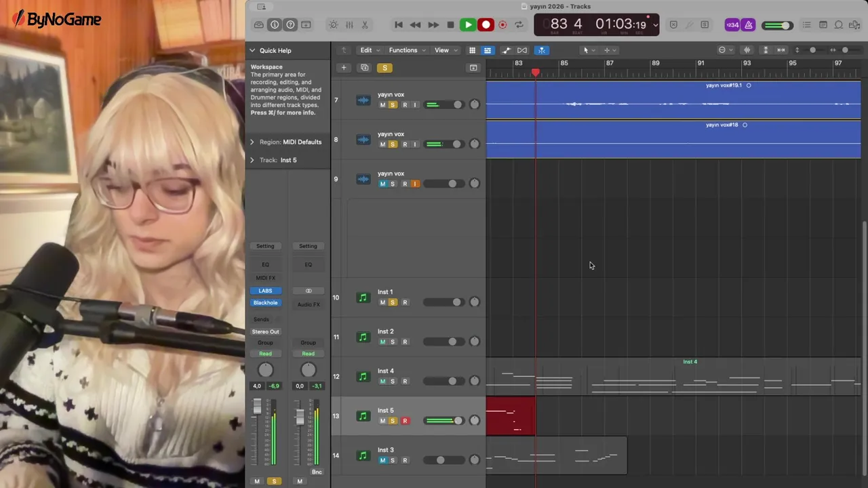Click the Fast Forward transport button

(x=433, y=25)
